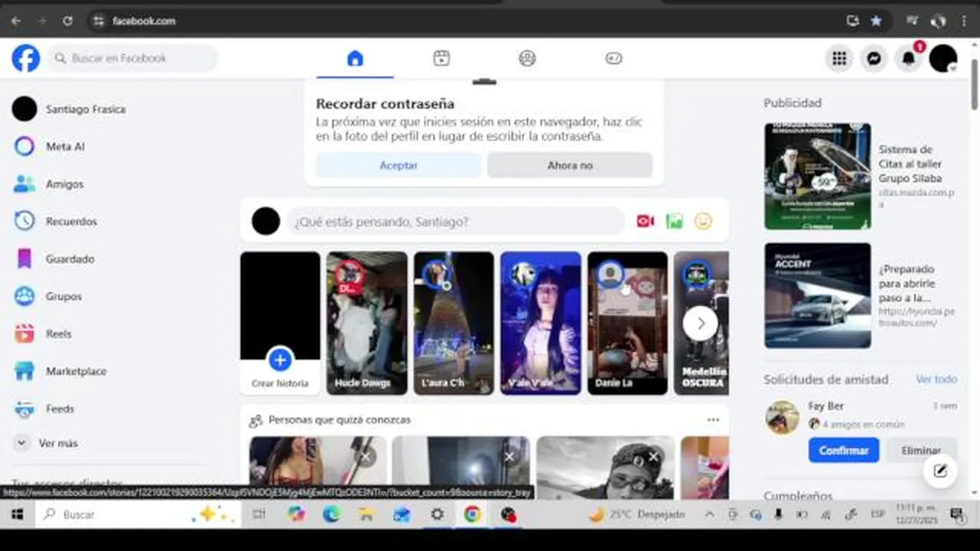Image resolution: width=980 pixels, height=551 pixels.
Task: Open the weather 25°C Despejado widget
Action: coord(637,515)
